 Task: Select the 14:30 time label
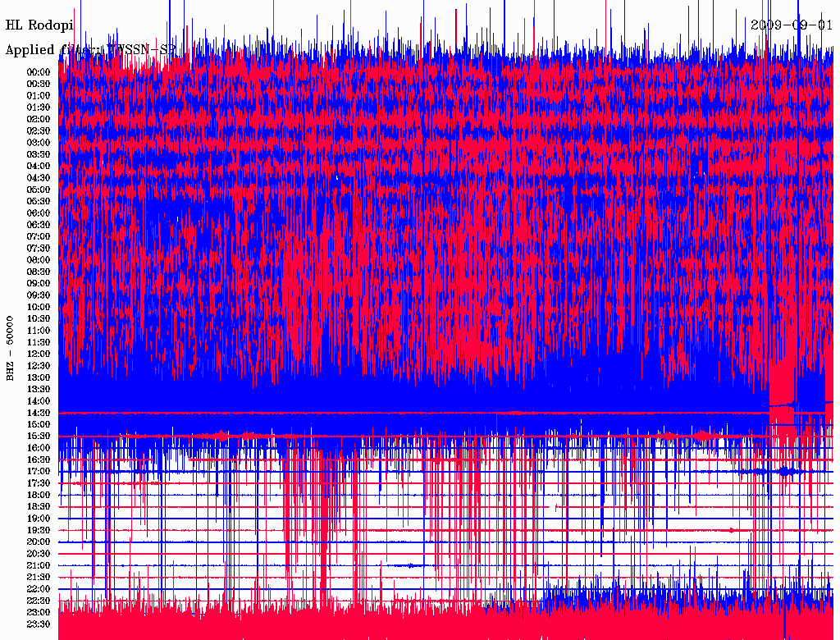[39, 414]
